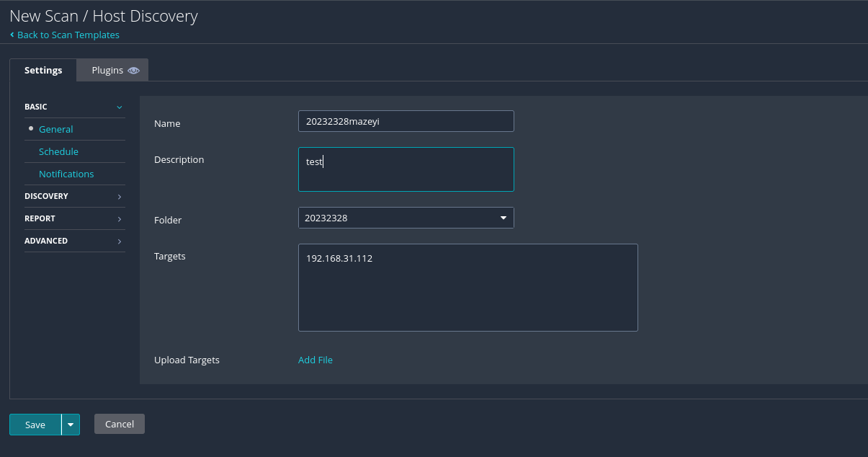Click into the Name input field
The image size is (868, 457).
[x=406, y=121]
